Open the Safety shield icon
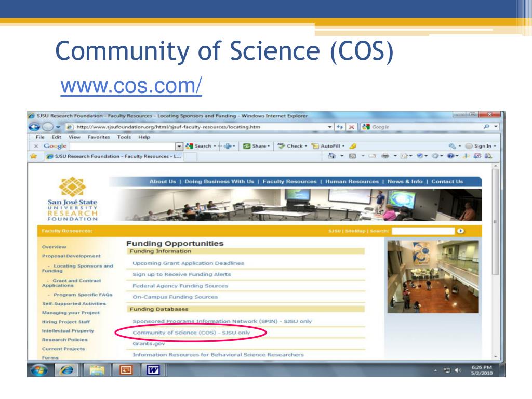This screenshot has height=399, width=532. (x=420, y=156)
